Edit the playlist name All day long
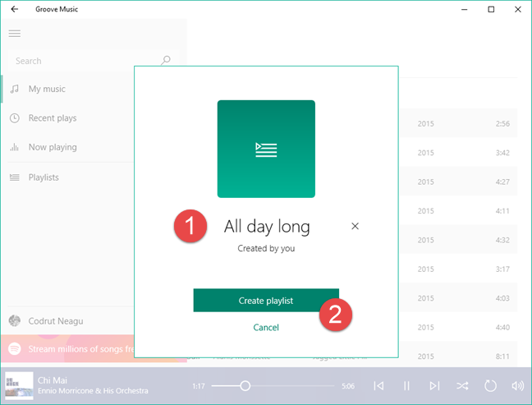Image resolution: width=532 pixels, height=405 pixels. pyautogui.click(x=267, y=227)
